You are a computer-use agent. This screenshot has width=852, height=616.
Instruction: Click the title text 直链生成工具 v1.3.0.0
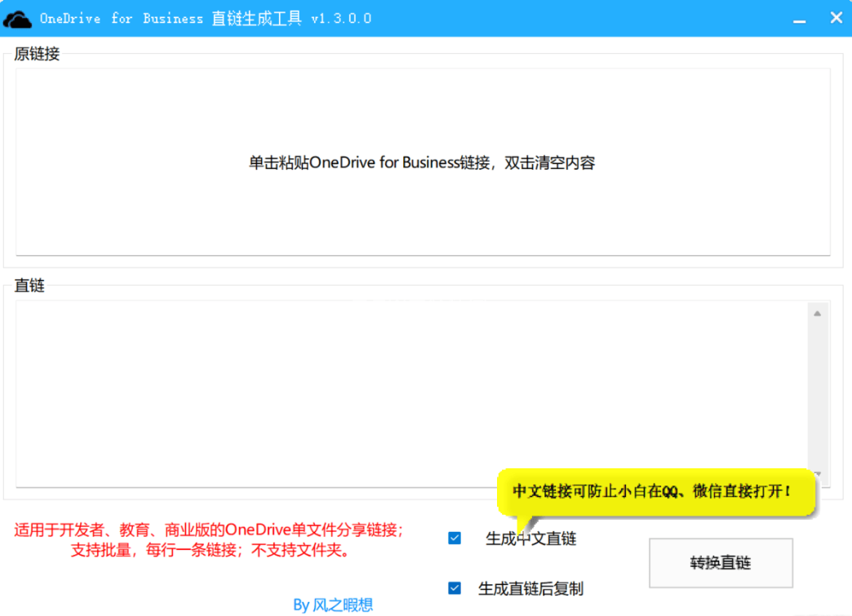pyautogui.click(x=291, y=19)
